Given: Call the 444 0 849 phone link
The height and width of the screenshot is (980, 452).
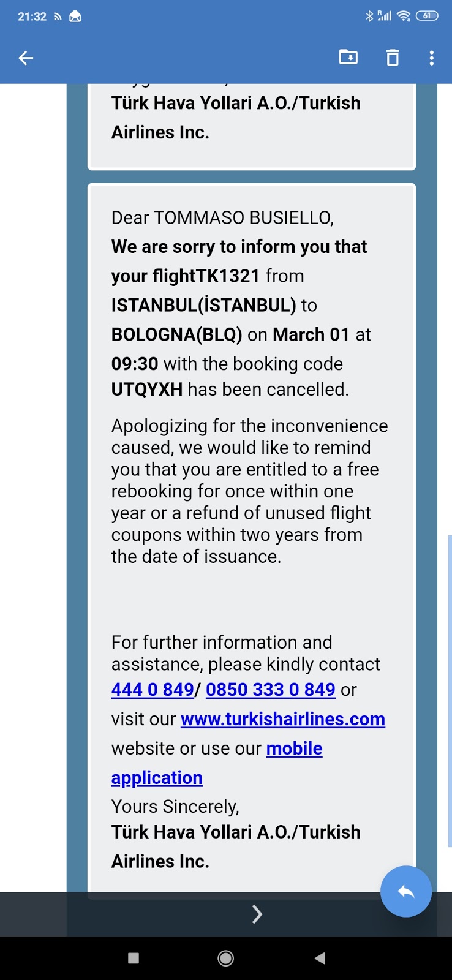Looking at the screenshot, I should pyautogui.click(x=153, y=690).
